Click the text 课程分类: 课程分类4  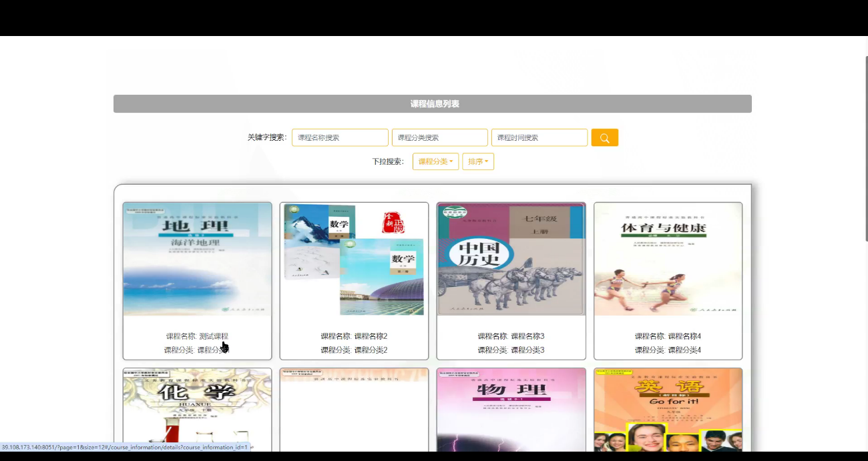click(668, 350)
